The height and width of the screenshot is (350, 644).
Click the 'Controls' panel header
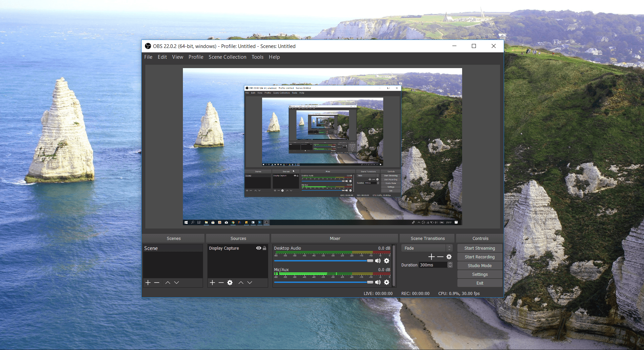(x=481, y=238)
